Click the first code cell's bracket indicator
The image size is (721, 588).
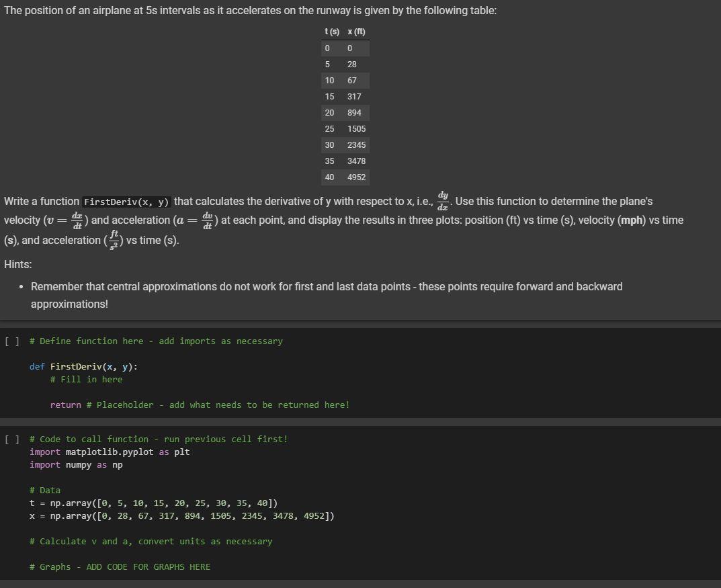11,341
